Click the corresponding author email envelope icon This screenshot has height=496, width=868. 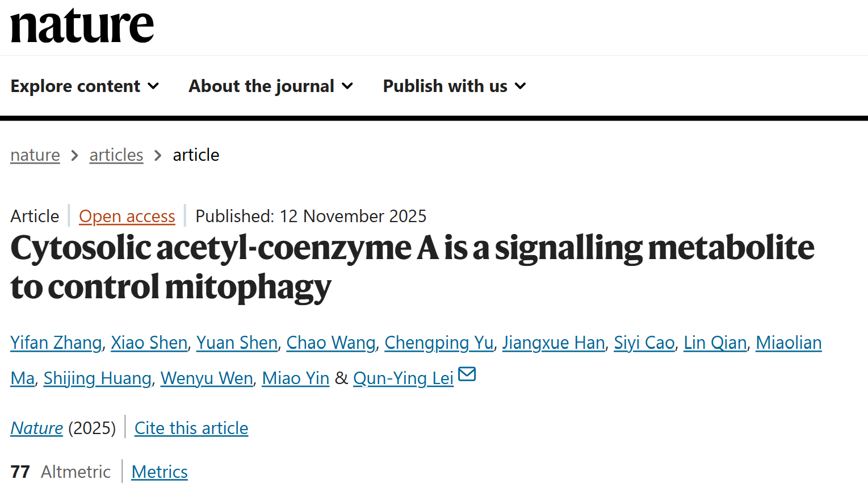click(467, 374)
